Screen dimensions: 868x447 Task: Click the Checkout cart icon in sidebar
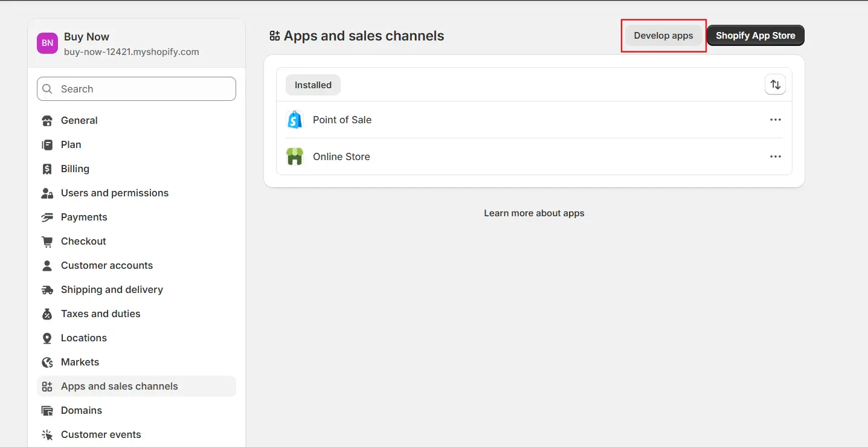[47, 242]
